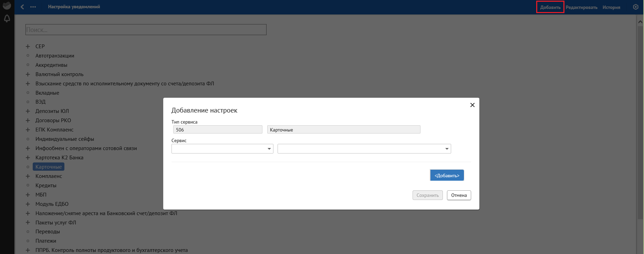Screen dimensions: 644x254
Task: Open the second, wider Сервис dropdown
Action: 364,149
